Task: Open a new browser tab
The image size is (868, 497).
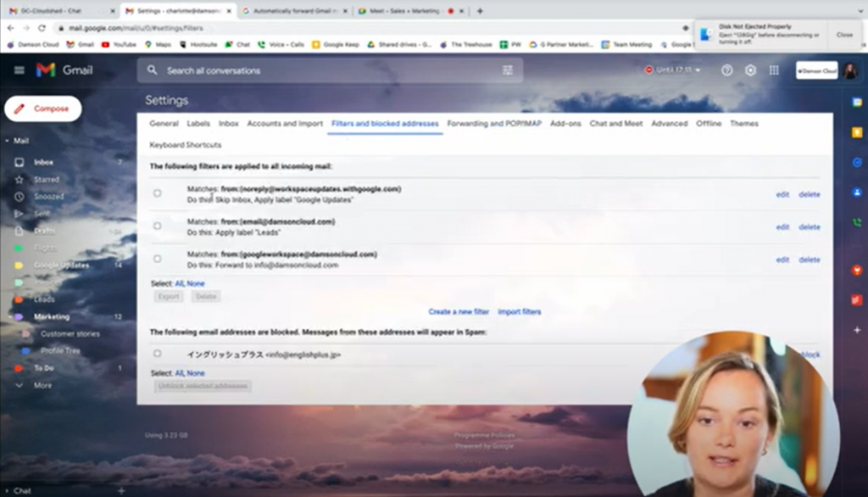Action: pos(480,10)
